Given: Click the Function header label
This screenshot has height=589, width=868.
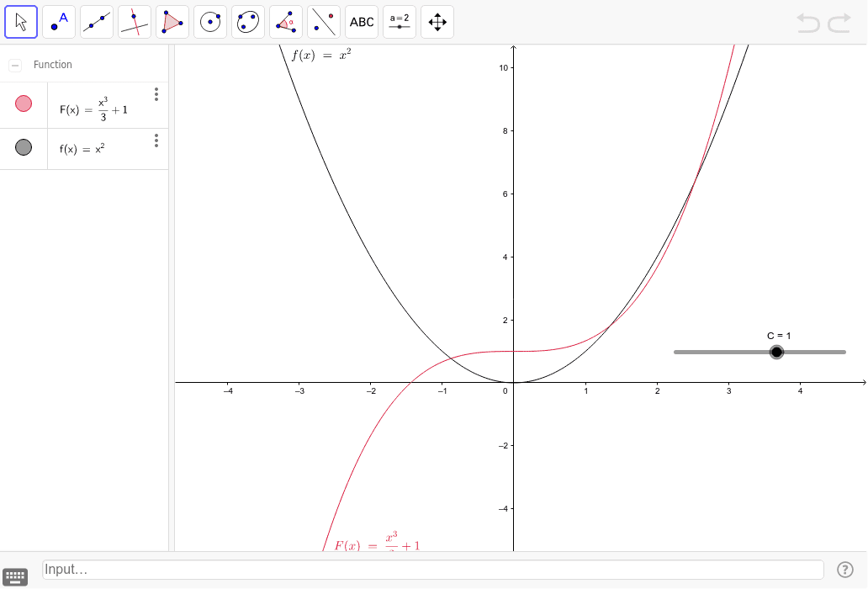Looking at the screenshot, I should [53, 65].
